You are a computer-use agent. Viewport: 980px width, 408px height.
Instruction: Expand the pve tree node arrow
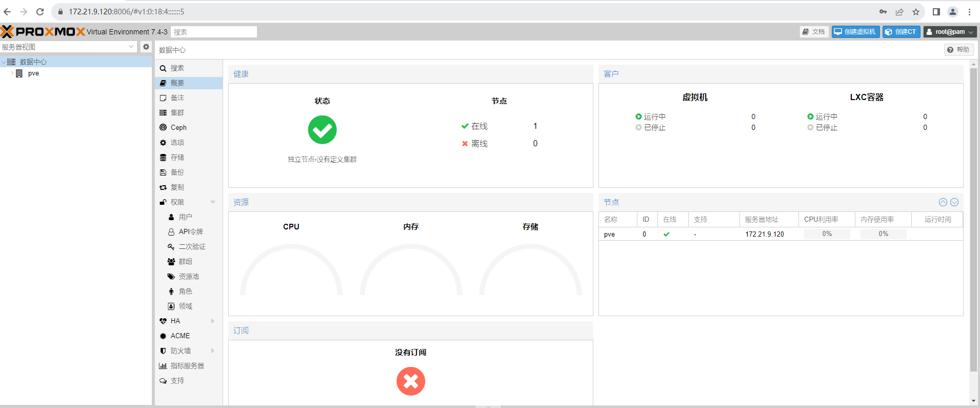tap(12, 73)
